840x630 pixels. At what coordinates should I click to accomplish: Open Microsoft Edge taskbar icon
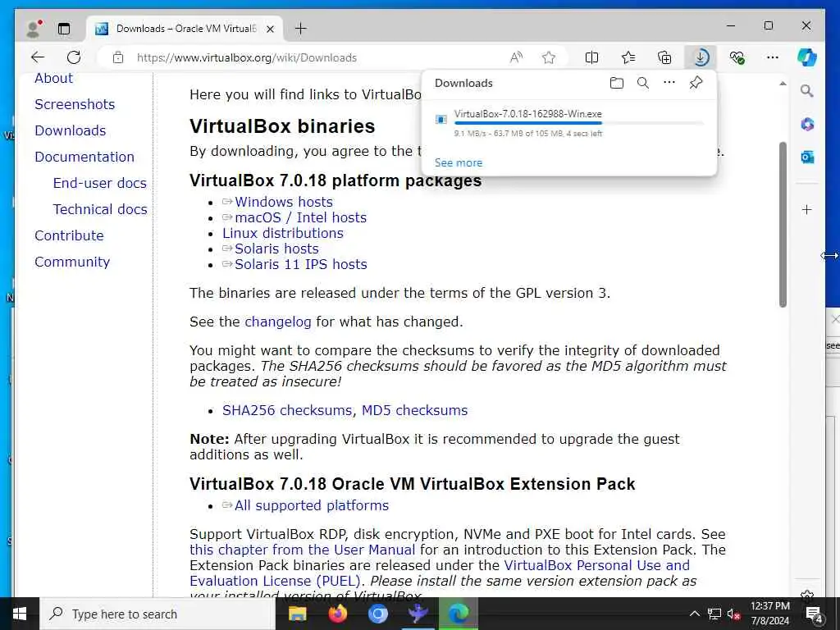(458, 614)
